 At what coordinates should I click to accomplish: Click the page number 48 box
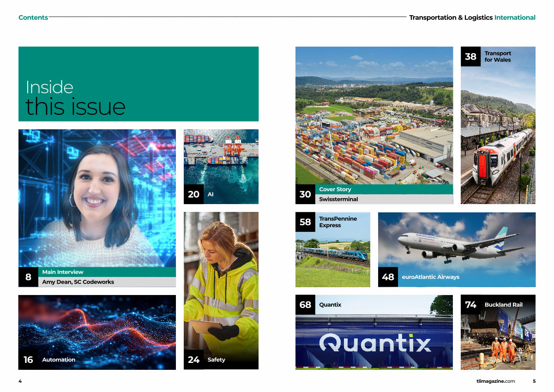point(388,277)
